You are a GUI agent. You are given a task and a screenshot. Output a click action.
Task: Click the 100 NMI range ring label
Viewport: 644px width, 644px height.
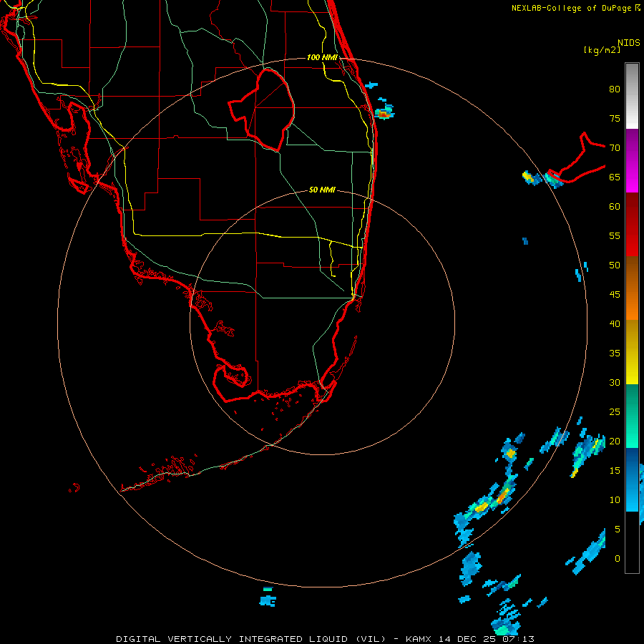click(x=322, y=57)
